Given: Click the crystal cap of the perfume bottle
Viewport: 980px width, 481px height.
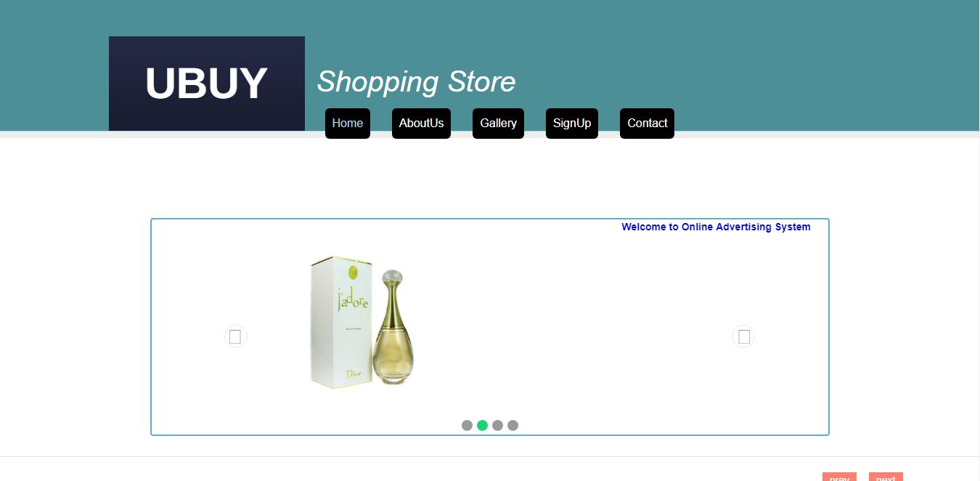Looking at the screenshot, I should point(392,277).
